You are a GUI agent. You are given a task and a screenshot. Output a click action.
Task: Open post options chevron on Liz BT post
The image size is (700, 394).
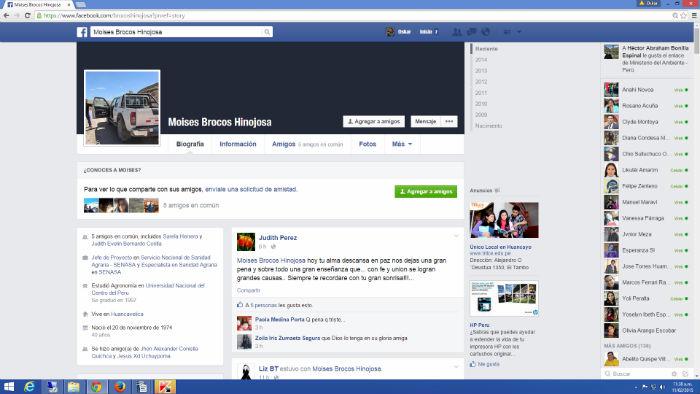point(456,367)
